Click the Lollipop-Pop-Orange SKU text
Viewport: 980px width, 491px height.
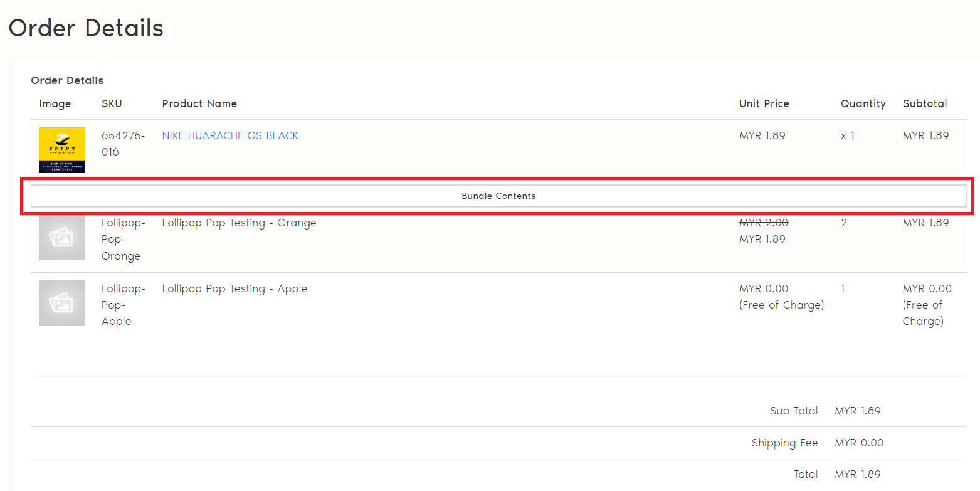click(124, 239)
